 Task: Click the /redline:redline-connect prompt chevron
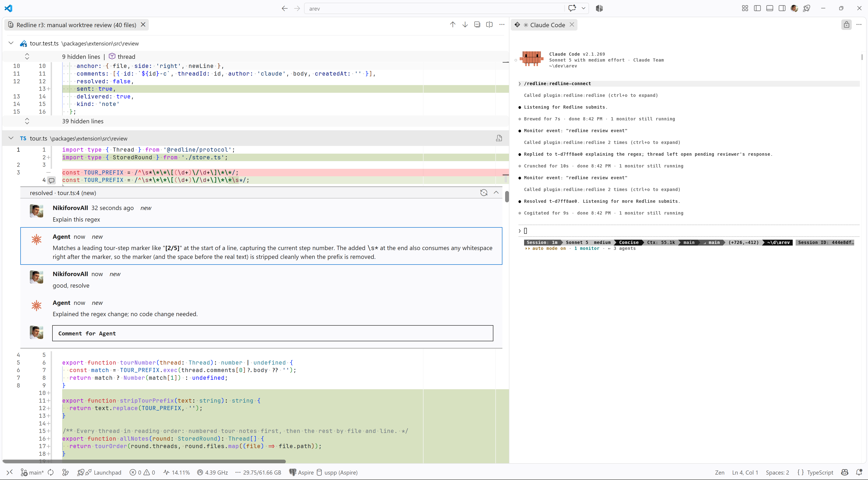(x=520, y=84)
